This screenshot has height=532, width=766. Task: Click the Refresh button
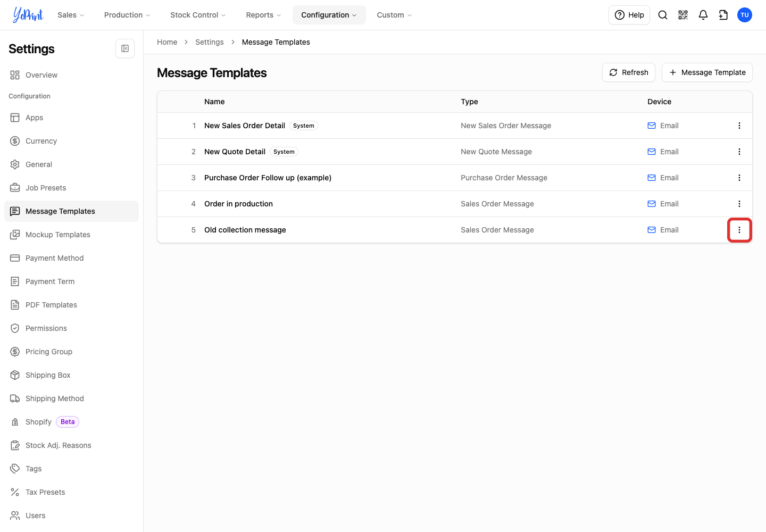(629, 72)
